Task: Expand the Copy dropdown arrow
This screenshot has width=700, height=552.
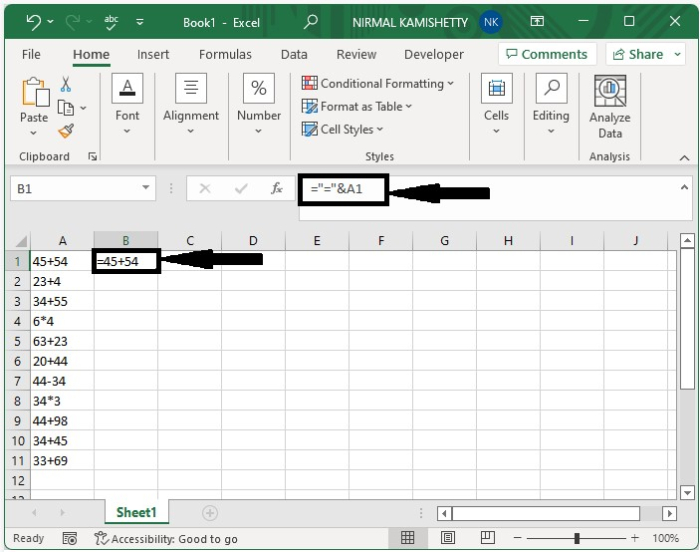Action: click(x=83, y=108)
